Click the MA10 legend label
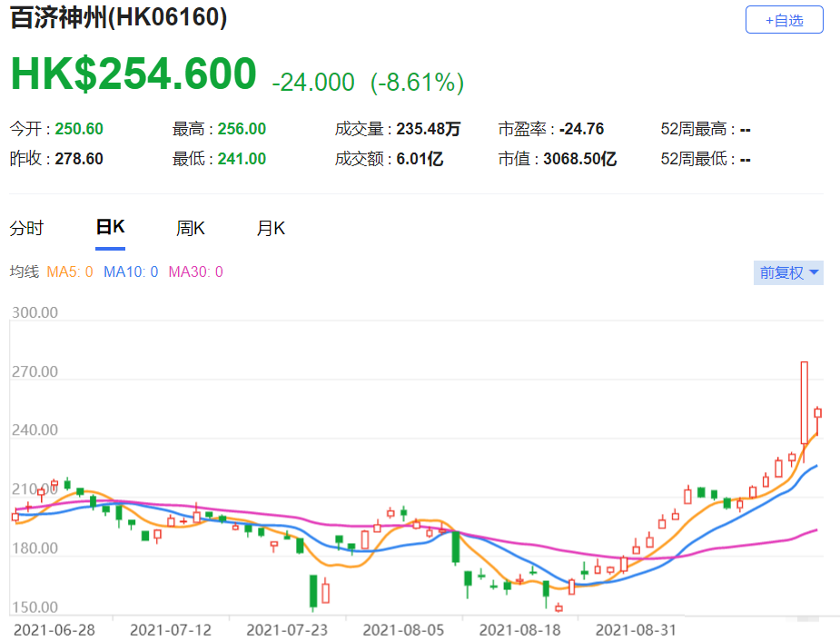This screenshot has height=641, width=840. pyautogui.click(x=131, y=272)
